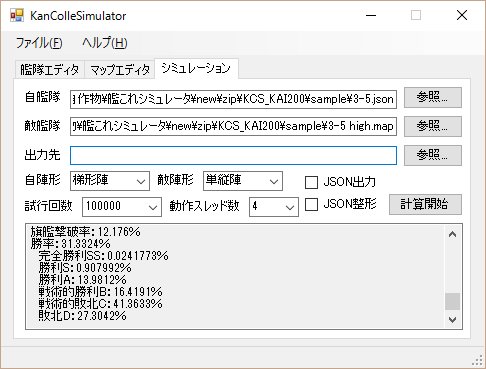Screen dimensions: 486x369
Task: Expand the 動作スレッド数 combo box
Action: pos(274,207)
